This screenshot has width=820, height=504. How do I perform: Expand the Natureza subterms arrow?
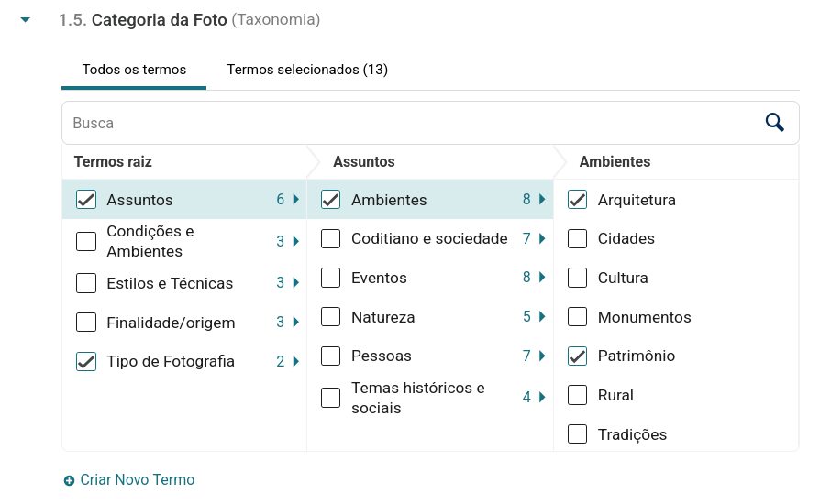(542, 317)
